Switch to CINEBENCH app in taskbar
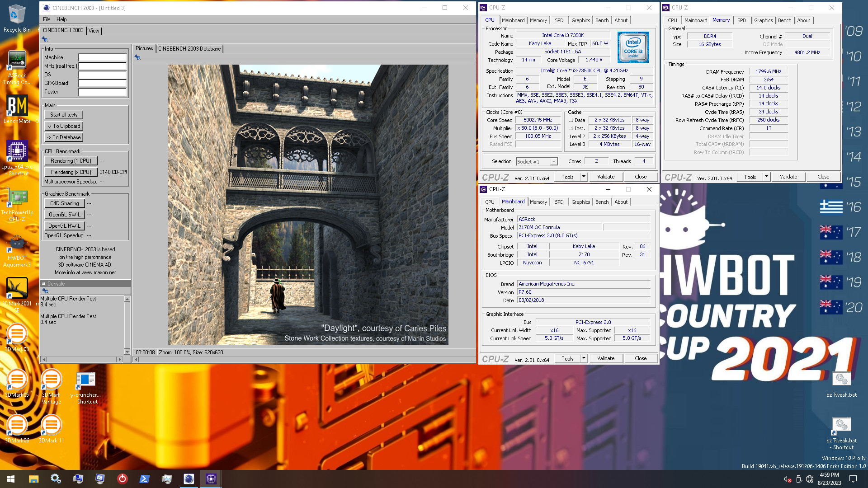Viewport: 868px width, 488px height. 189,479
